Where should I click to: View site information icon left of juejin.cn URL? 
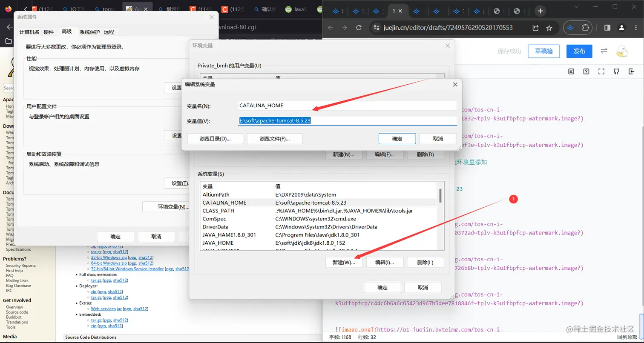(x=376, y=28)
